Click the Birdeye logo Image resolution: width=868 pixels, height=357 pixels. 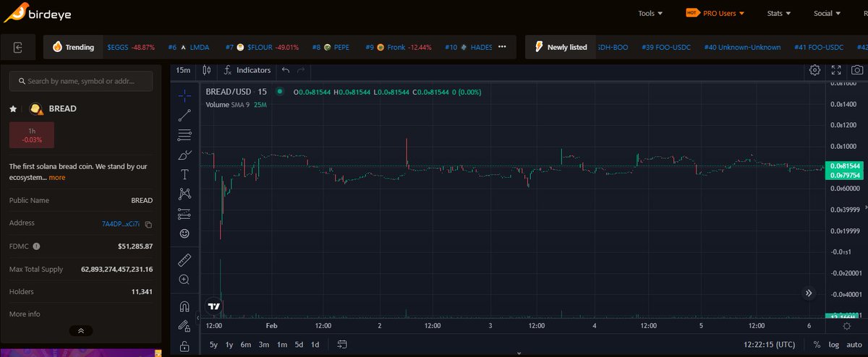(37, 12)
